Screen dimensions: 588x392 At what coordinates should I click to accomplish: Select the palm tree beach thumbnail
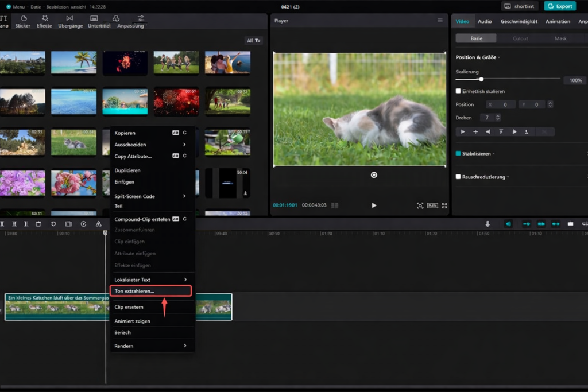coord(73,63)
